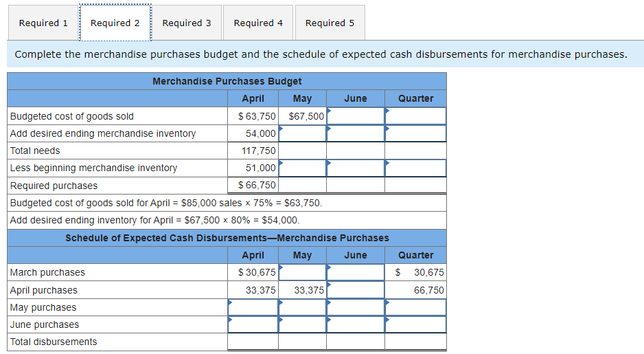Click April cell for May purchases

coord(253,307)
